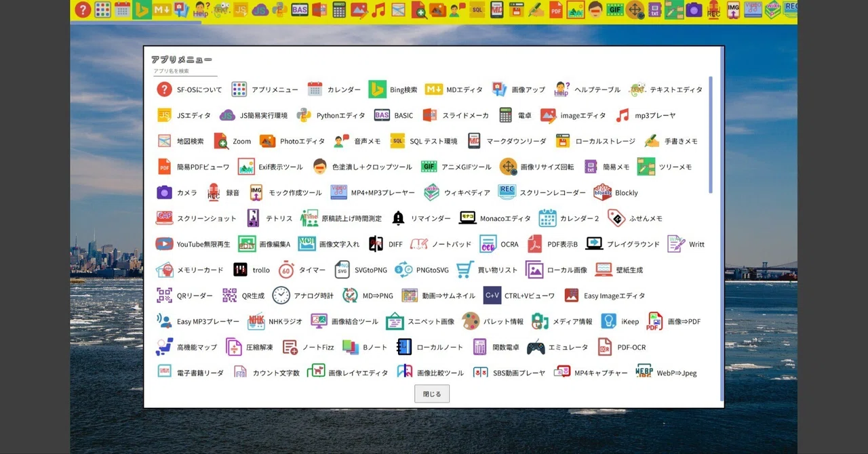868x454 pixels.
Task: Open パレット情報 app
Action: click(x=492, y=321)
